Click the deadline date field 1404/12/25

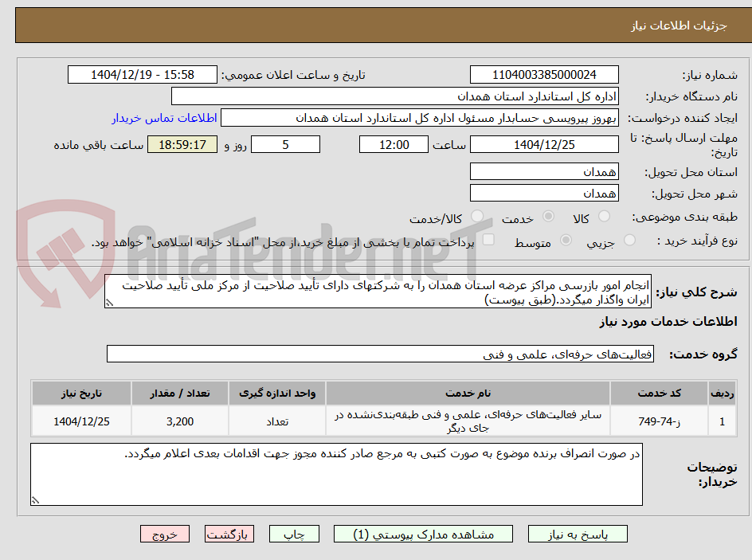(544, 144)
